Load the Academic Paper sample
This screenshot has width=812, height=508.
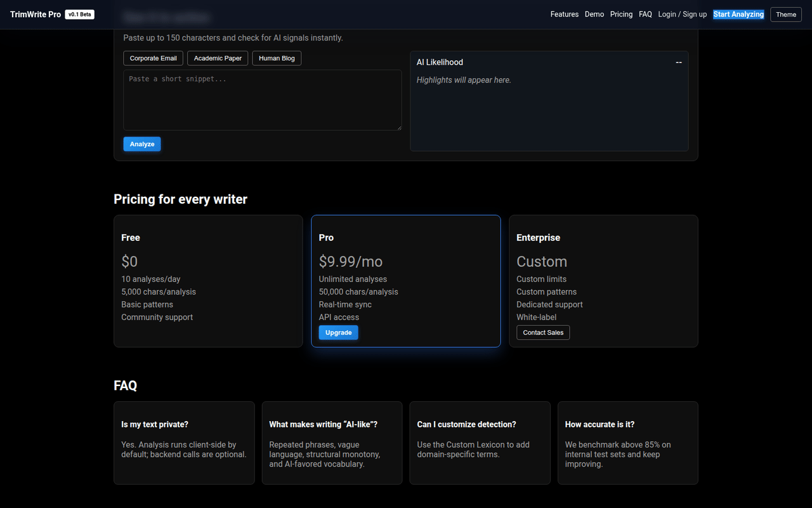tap(218, 58)
